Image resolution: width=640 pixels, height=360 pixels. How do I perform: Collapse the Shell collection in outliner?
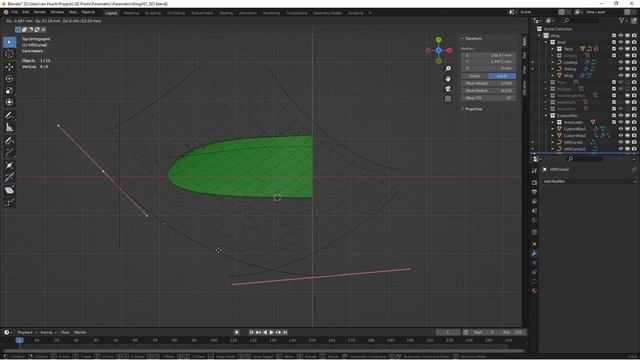coord(546,42)
